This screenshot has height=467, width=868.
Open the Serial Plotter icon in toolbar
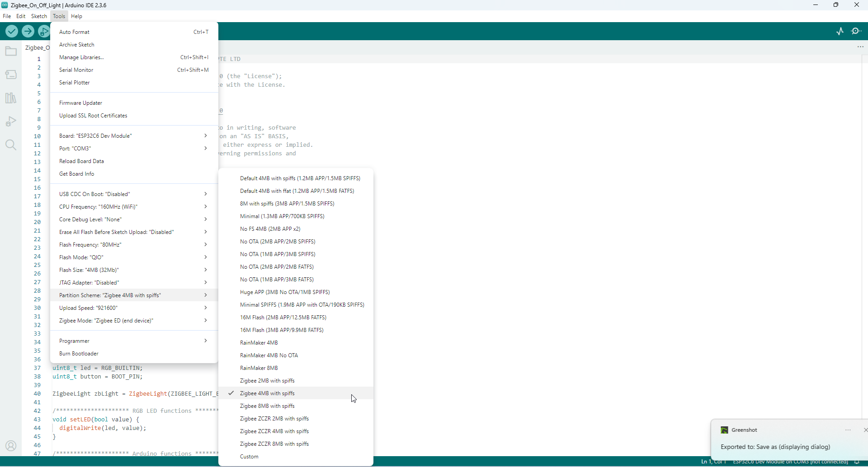point(840,31)
